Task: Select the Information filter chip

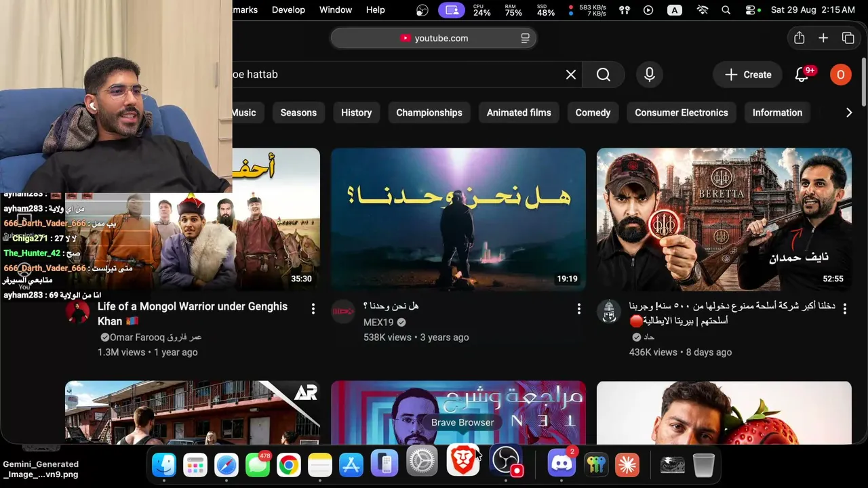Action: coord(777,113)
